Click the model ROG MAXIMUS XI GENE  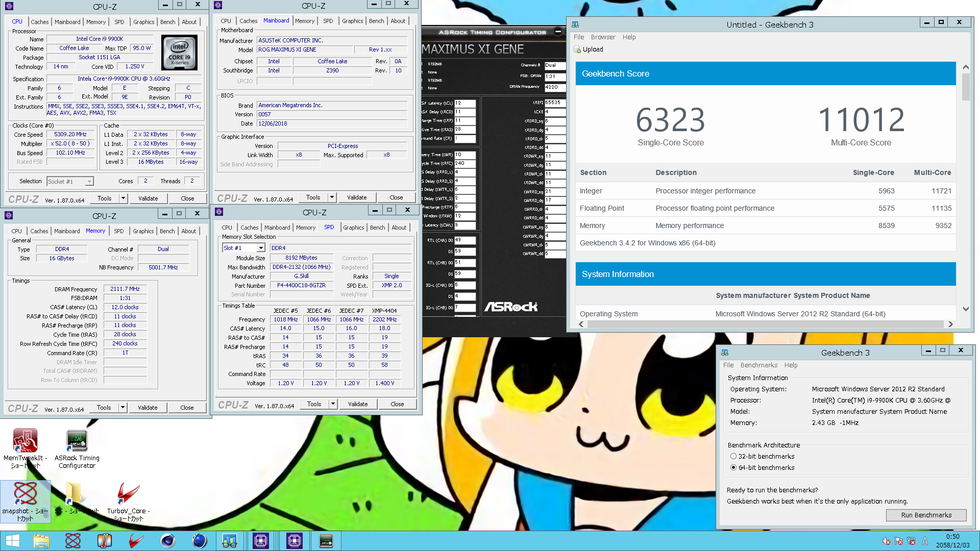[x=305, y=50]
